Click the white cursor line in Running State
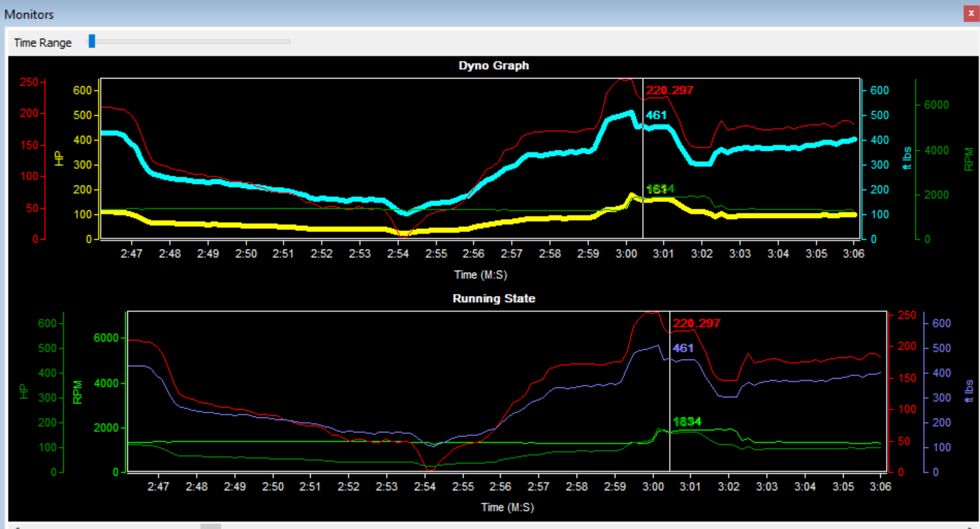The image size is (980, 529). [670, 393]
